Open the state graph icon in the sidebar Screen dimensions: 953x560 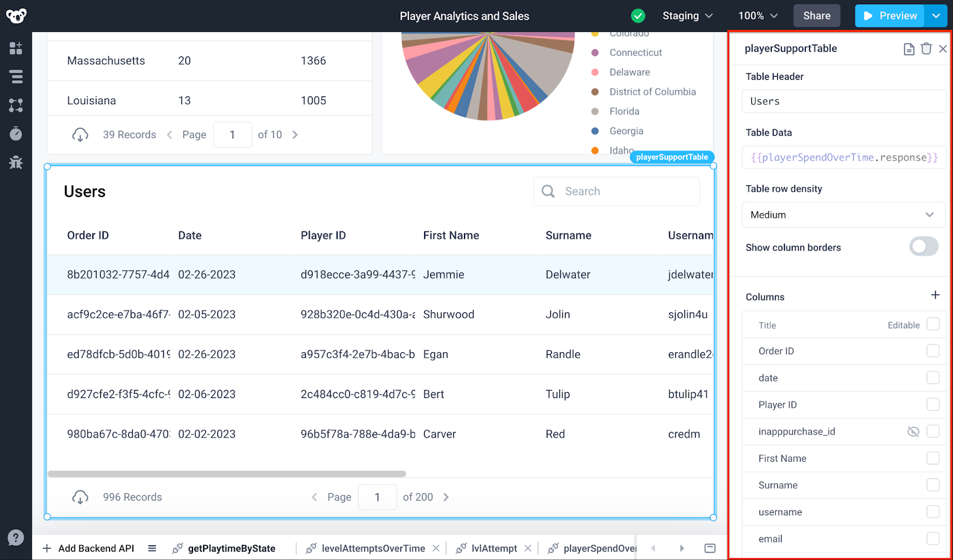pos(16,105)
